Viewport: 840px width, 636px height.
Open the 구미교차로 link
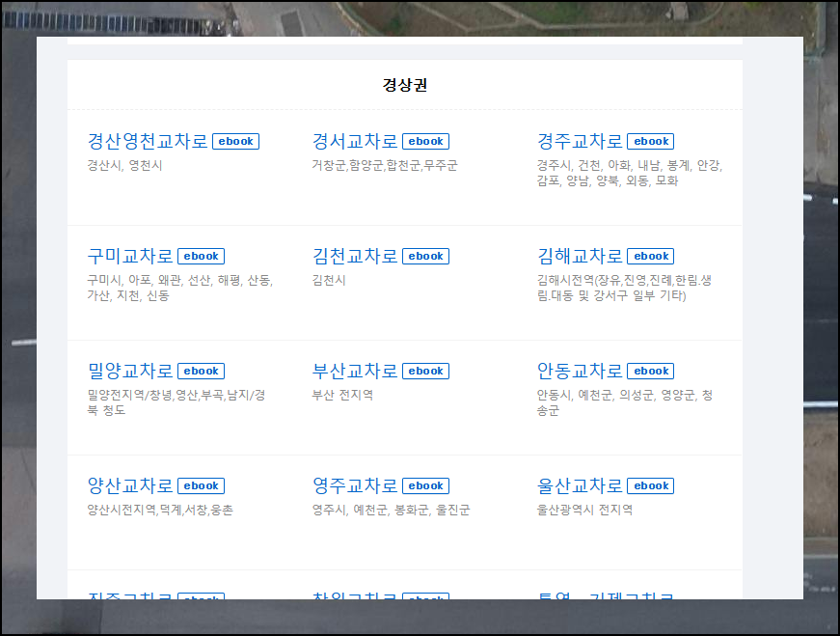point(130,257)
